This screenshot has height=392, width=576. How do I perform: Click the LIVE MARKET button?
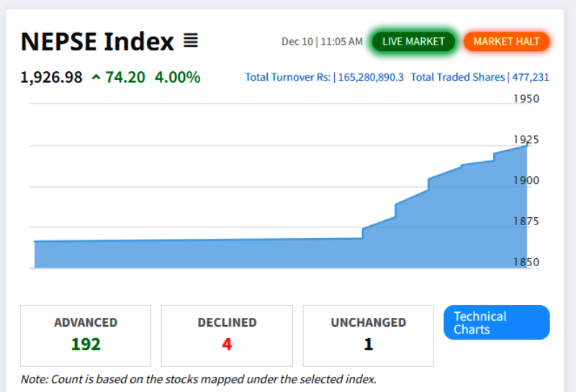(413, 42)
